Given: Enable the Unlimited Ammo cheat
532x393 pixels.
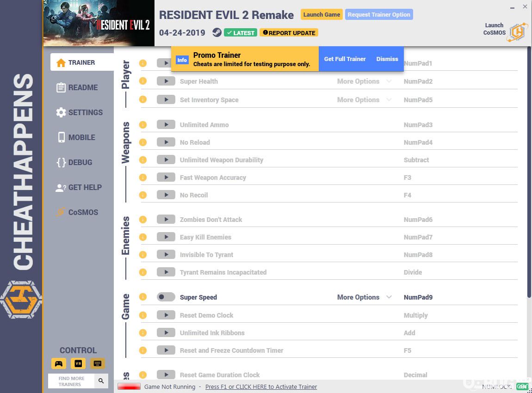Looking at the screenshot, I should 166,124.
